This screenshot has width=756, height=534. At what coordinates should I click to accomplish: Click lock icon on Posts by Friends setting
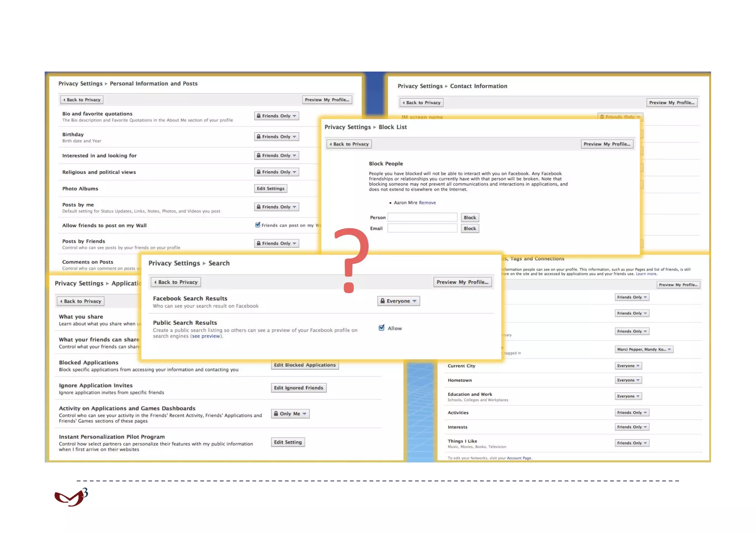pyautogui.click(x=259, y=243)
